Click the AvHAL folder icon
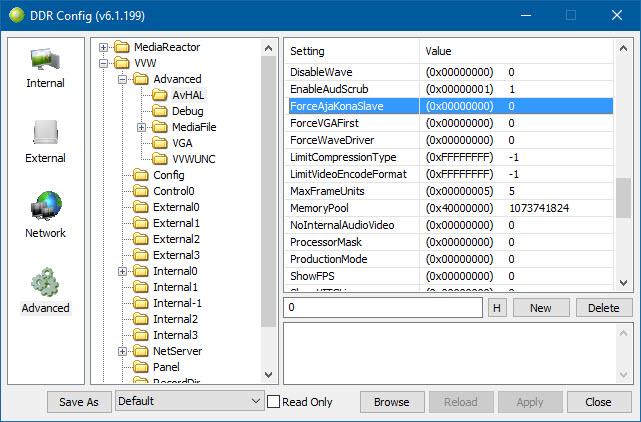Screen dimensions: 641x422 coord(160,95)
